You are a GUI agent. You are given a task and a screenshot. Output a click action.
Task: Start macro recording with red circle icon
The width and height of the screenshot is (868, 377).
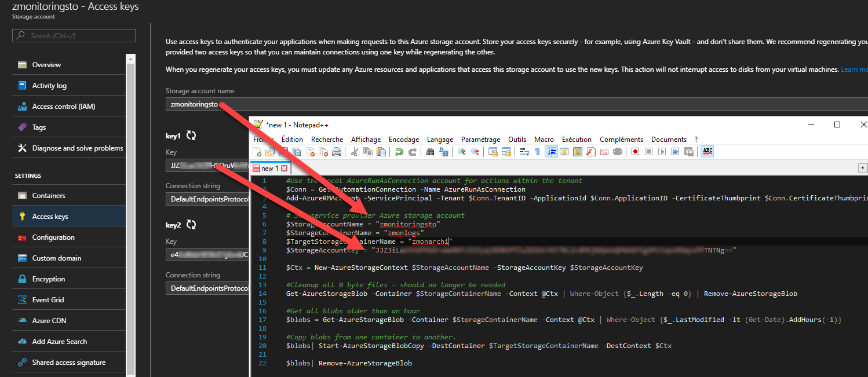635,152
